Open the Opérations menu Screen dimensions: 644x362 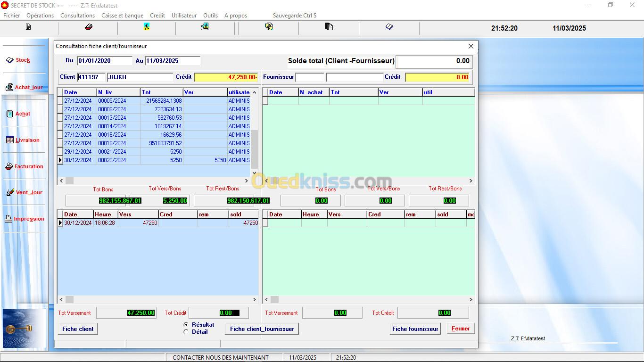(x=40, y=16)
